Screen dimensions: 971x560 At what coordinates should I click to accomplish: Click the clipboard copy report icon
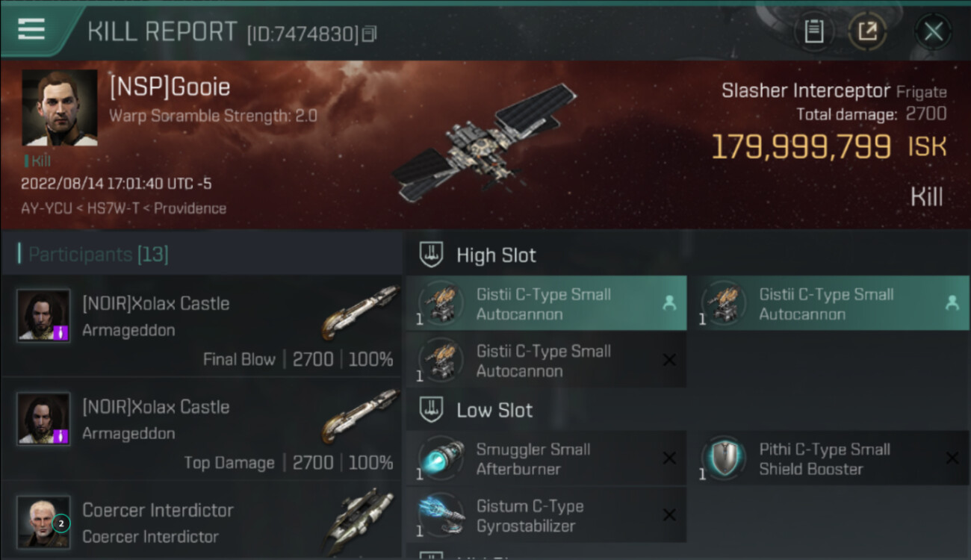coord(814,31)
